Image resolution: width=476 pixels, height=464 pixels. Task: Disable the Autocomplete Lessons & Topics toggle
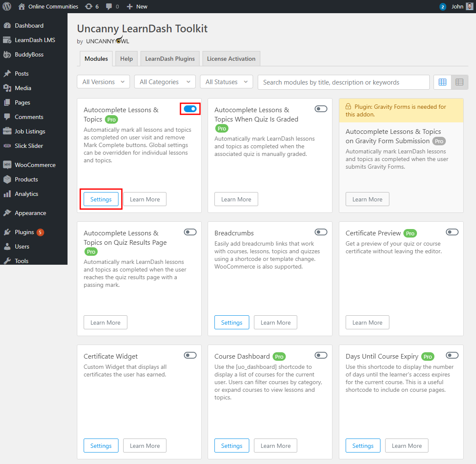[x=190, y=109]
